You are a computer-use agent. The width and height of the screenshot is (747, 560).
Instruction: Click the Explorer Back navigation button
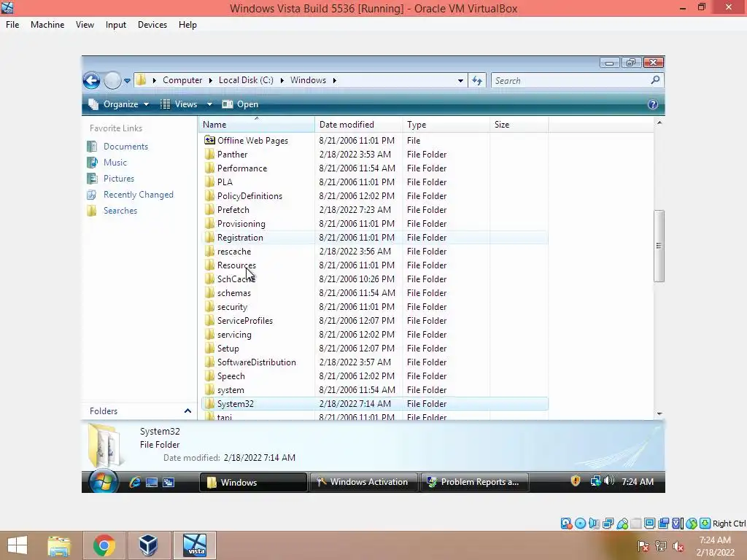[91, 80]
